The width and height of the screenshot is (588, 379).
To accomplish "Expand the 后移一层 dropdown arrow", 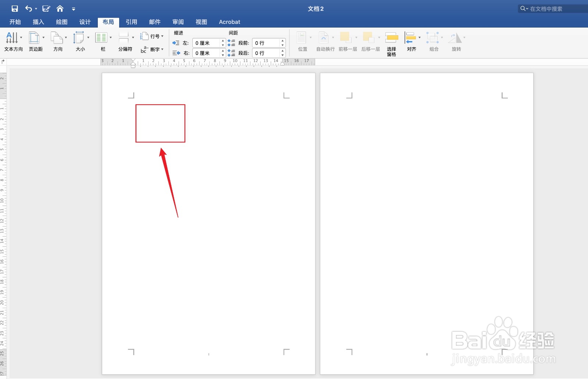I will pyautogui.click(x=379, y=37).
